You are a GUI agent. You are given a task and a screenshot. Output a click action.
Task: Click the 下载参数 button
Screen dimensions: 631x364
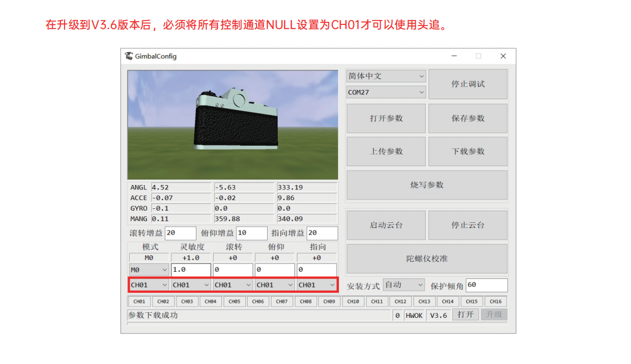[467, 152]
